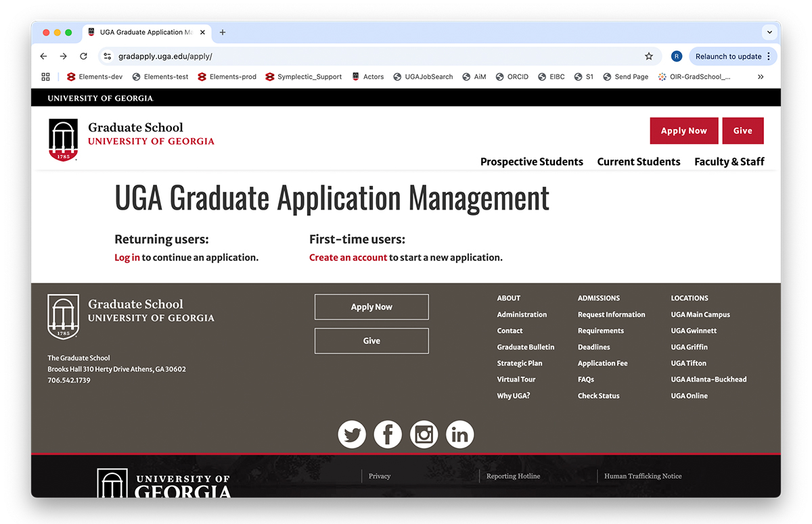The width and height of the screenshot is (812, 524).
Task: Click the University of Georgia top bar link
Action: click(x=101, y=98)
